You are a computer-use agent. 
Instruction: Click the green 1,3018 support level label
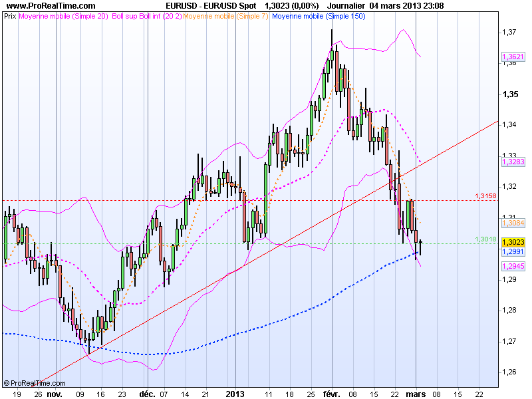485,239
